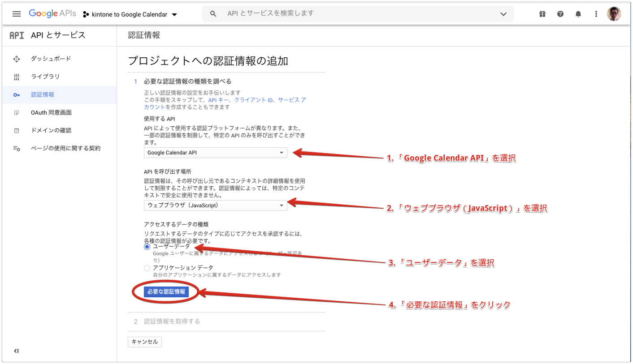This screenshot has height=364, width=633.
Task: Click the ドメインの確認 checkbox icon in sidebar
Action: [17, 131]
